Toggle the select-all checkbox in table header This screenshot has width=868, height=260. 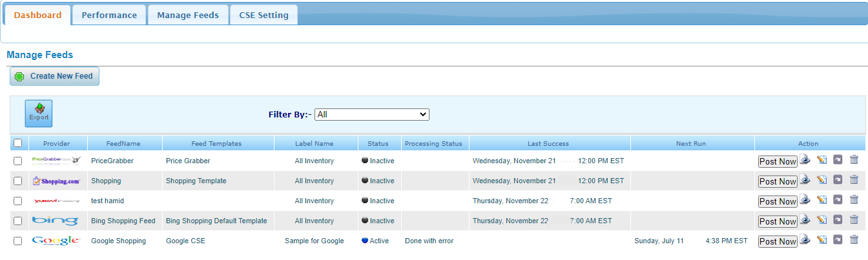[x=18, y=143]
